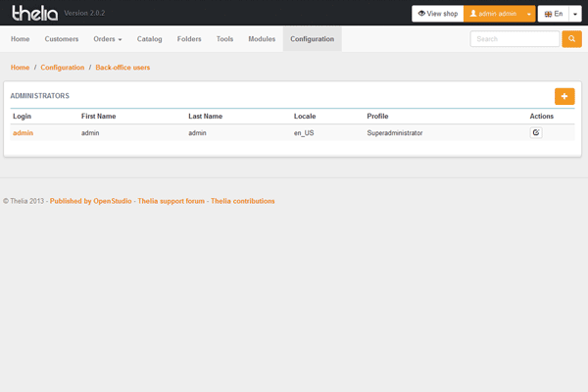Add a new administrator with plus button
588x392 pixels.
(564, 96)
